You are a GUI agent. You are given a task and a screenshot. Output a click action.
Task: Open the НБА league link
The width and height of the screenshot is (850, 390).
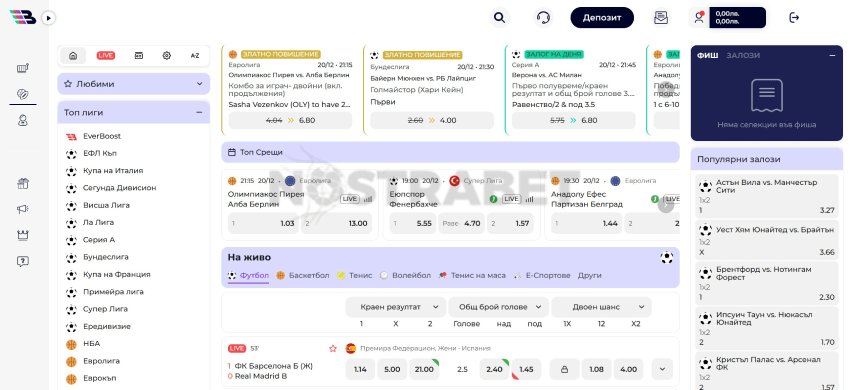coord(92,344)
